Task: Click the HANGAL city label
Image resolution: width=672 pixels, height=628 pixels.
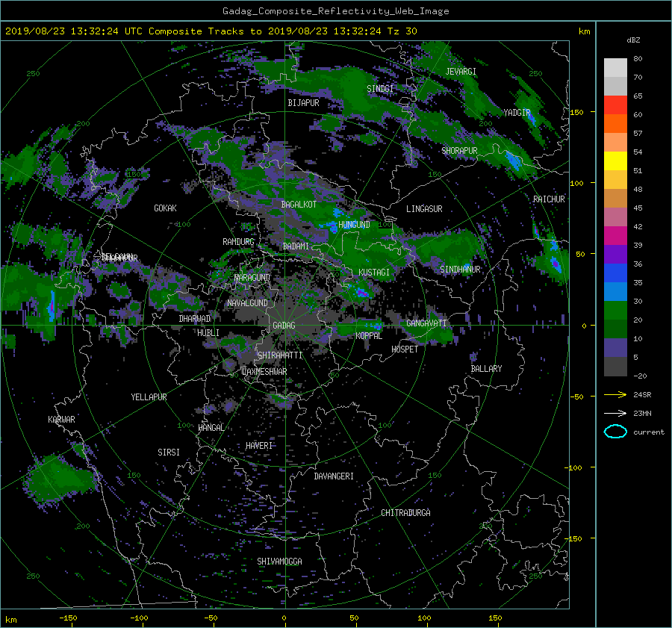Action: (x=211, y=427)
